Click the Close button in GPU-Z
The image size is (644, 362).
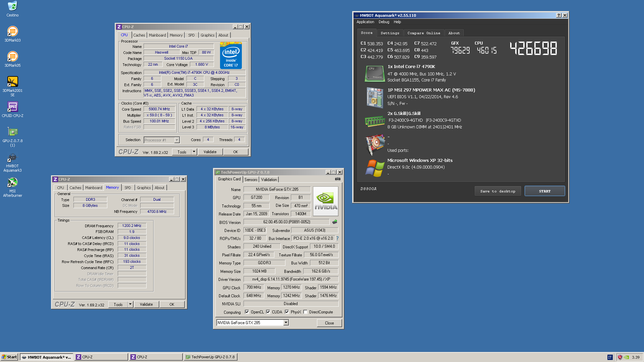329,323
